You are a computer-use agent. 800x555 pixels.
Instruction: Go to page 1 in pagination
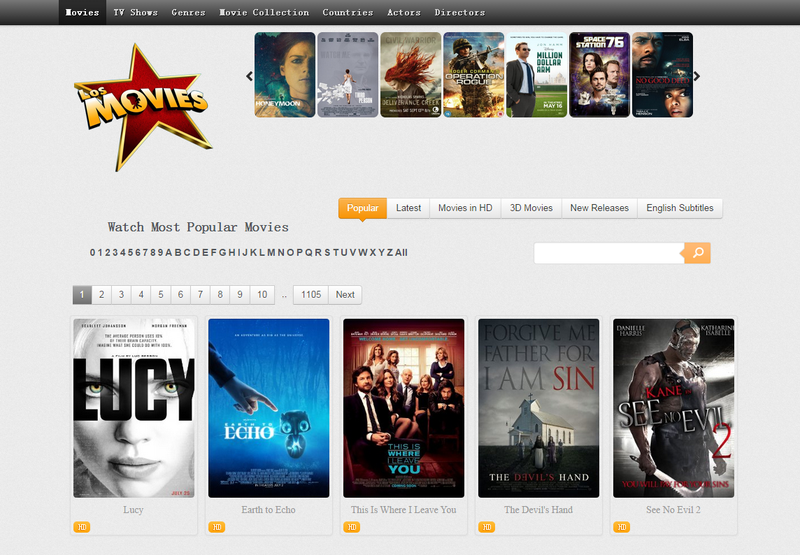tap(82, 295)
